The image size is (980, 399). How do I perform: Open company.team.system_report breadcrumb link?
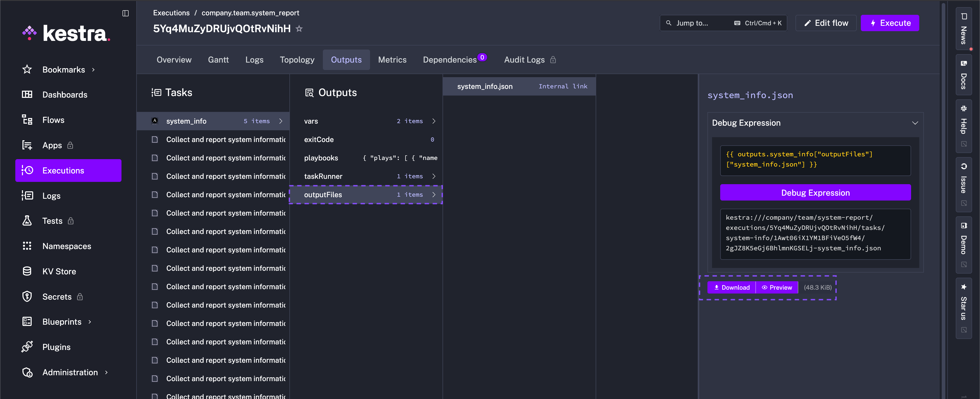click(250, 13)
